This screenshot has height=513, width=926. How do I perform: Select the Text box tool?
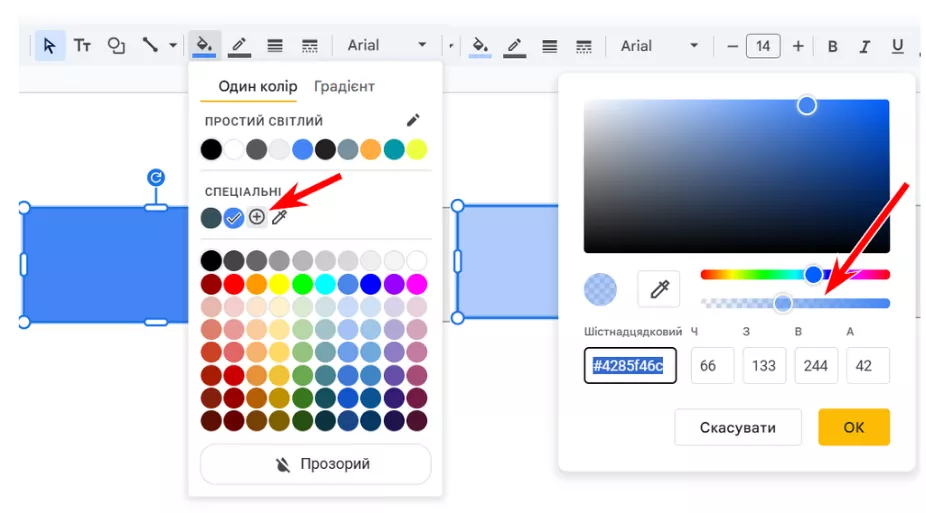pyautogui.click(x=83, y=46)
